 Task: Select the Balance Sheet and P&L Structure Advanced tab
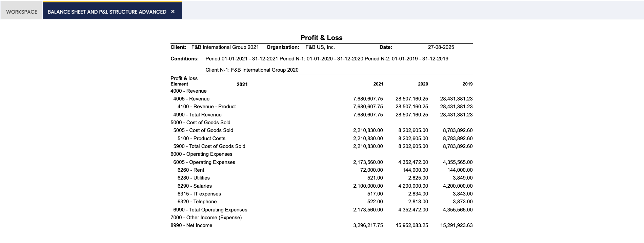click(107, 12)
